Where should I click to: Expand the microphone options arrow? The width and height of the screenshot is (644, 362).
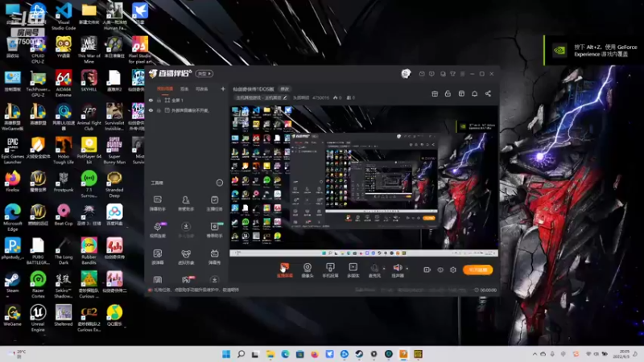click(x=384, y=269)
